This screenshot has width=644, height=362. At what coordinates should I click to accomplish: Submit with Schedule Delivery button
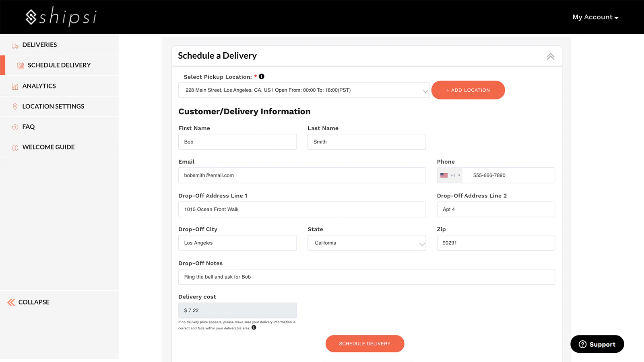365,343
